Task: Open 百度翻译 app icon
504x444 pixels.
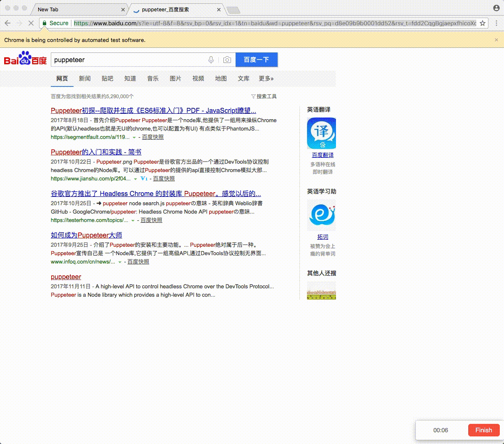Action: 321,133
